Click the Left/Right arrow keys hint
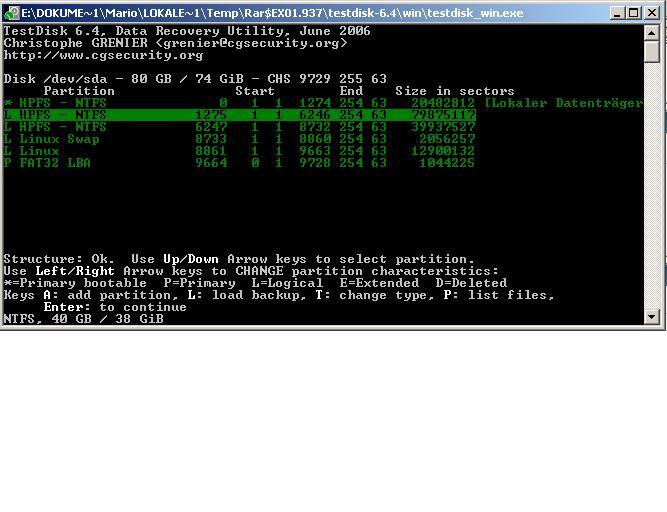The image size is (667, 512). tap(75, 271)
